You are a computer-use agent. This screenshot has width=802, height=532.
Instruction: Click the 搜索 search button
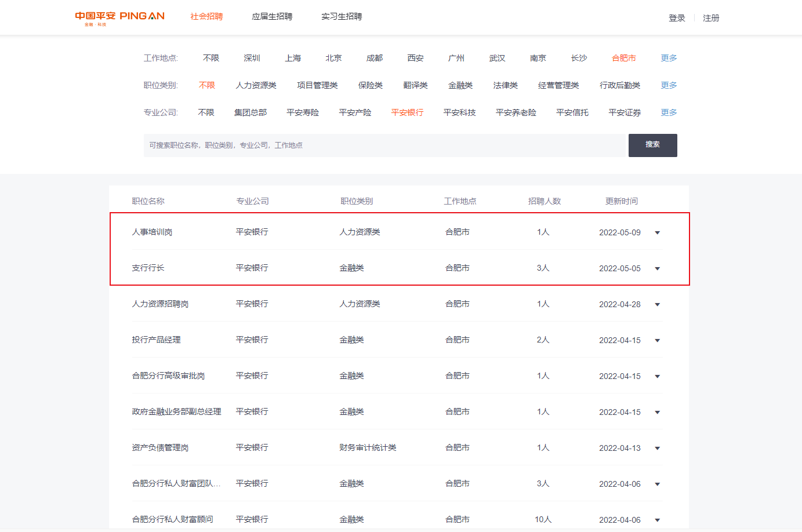coord(653,145)
